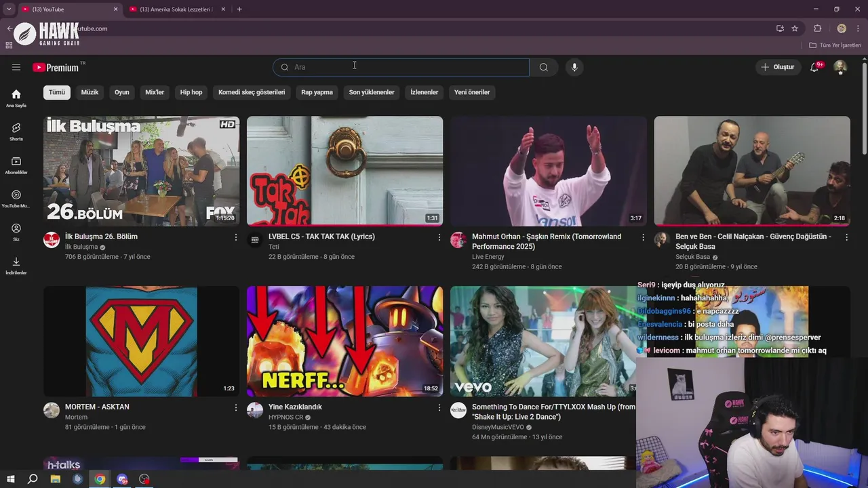Open HYPNOS CR channel avatar
868x488 pixels.
[x=255, y=410]
